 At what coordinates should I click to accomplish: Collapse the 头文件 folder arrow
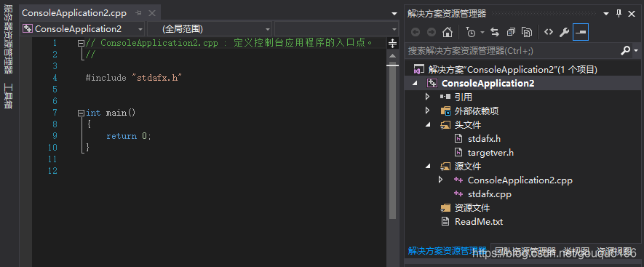click(428, 125)
